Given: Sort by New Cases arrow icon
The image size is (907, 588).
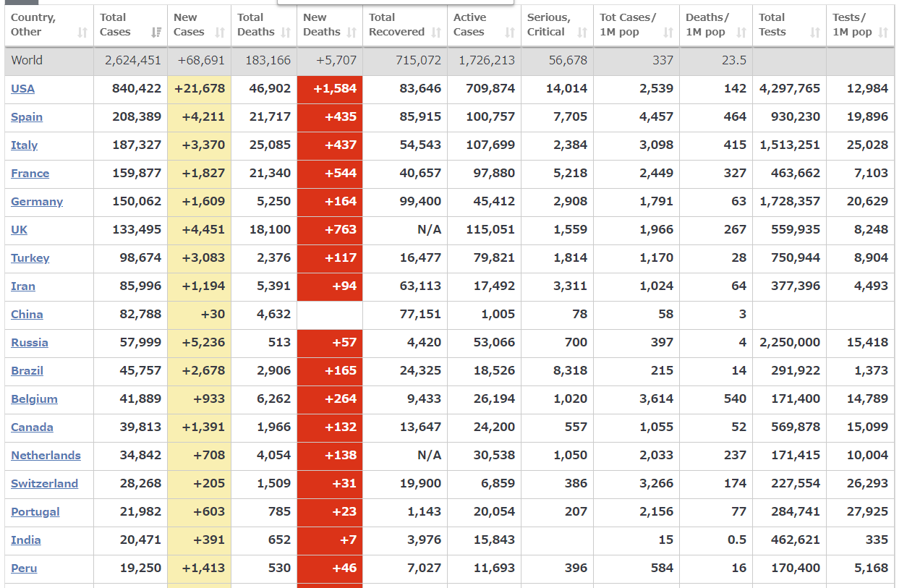Looking at the screenshot, I should [220, 33].
